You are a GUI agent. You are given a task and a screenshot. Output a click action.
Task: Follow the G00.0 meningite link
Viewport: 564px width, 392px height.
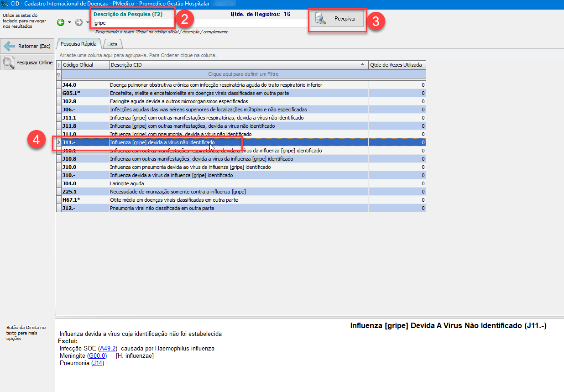coord(97,355)
